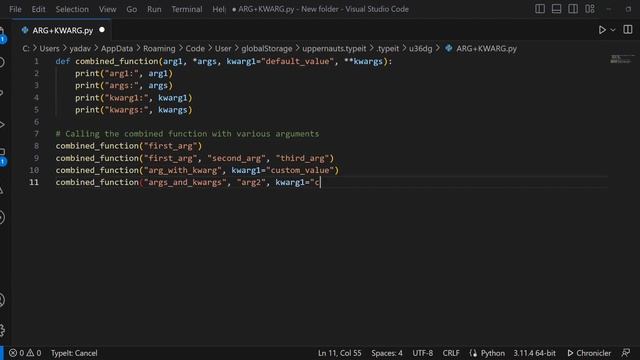Image resolution: width=640 pixels, height=360 pixels.
Task: Click the Users breadcrumb segment
Action: tap(49, 49)
